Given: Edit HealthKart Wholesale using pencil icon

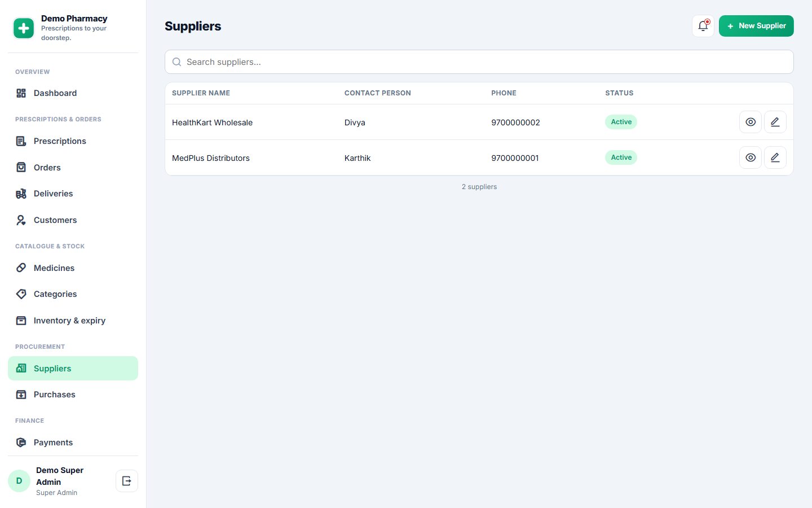Looking at the screenshot, I should 775,122.
